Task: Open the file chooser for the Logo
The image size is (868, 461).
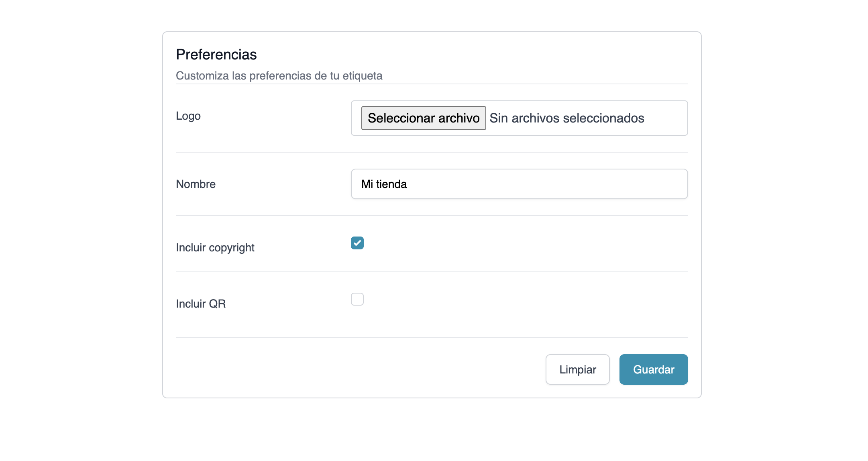Action: (424, 118)
